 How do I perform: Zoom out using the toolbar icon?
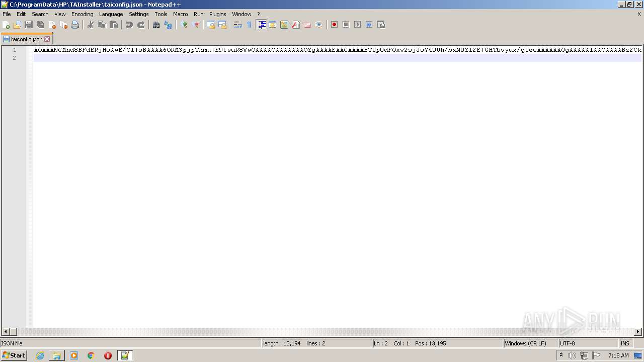click(x=195, y=25)
